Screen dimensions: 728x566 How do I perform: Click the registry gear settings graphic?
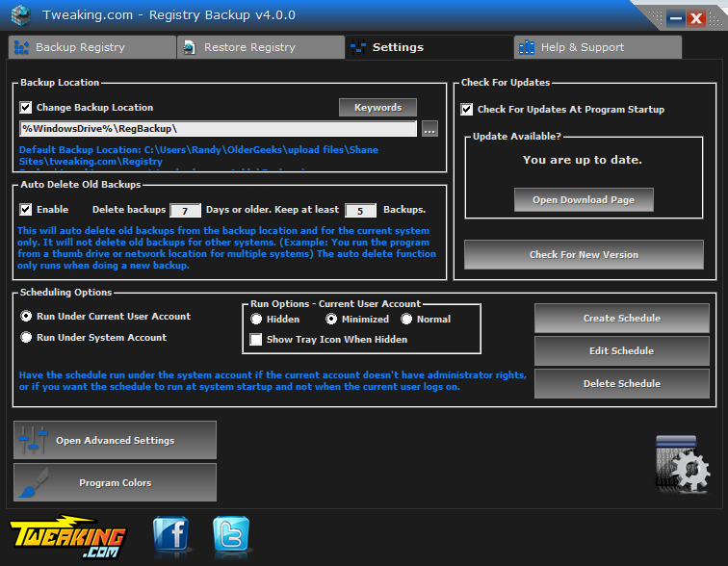coord(683,464)
